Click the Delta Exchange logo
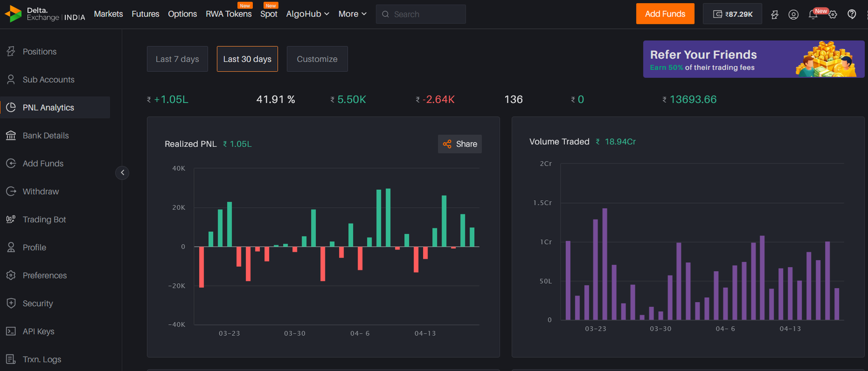This screenshot has width=868, height=371. pos(44,14)
